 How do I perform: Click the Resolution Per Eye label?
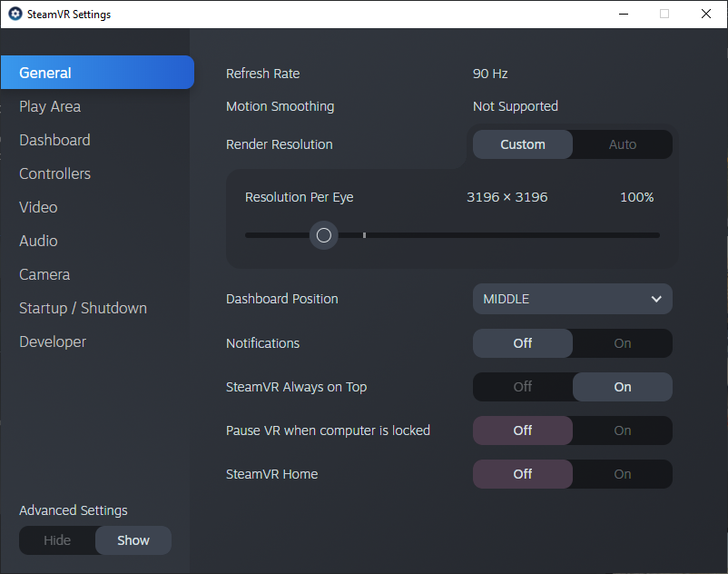[299, 197]
